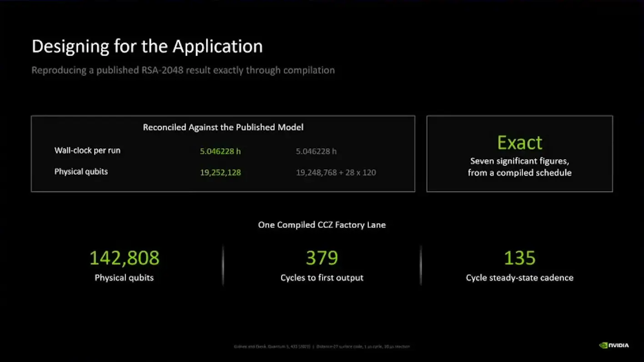Click the 135 figure
The height and width of the screenshot is (362, 644).
click(x=520, y=258)
